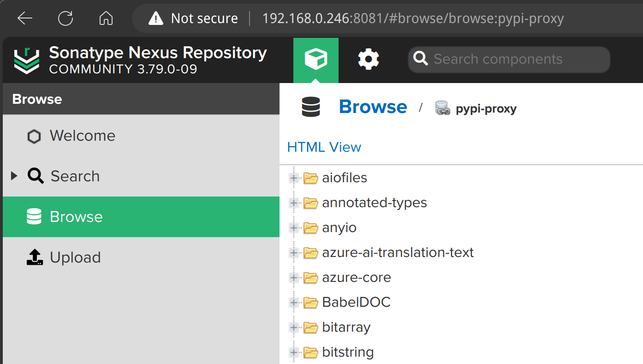This screenshot has width=643, height=364.
Task: Click the Welcome hexagon icon
Action: click(34, 137)
